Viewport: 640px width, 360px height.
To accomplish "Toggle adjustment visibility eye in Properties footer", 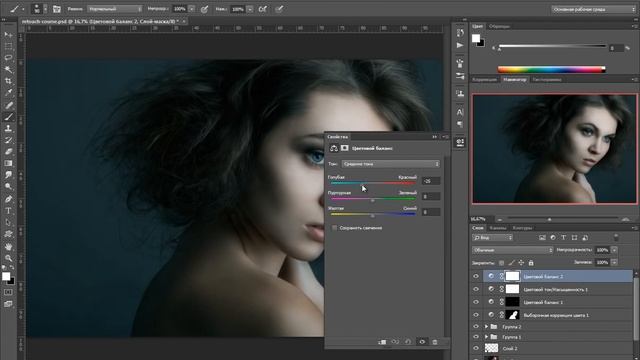I will click(x=422, y=342).
